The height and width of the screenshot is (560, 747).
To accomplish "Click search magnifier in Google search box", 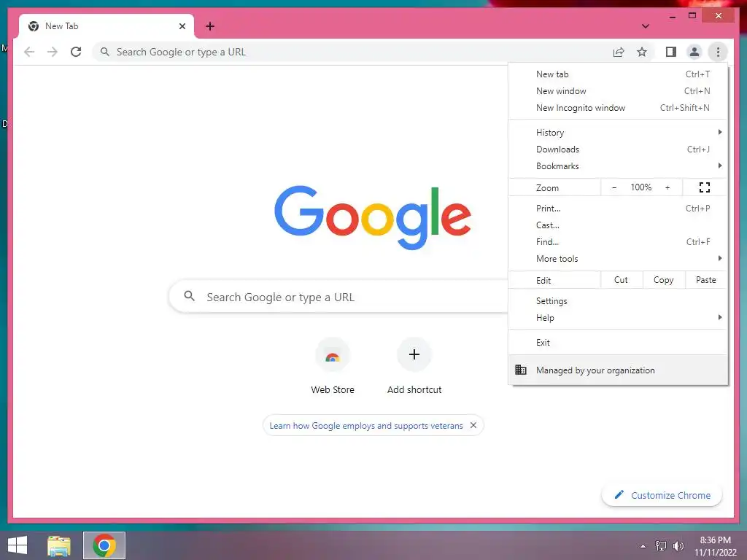I will tap(189, 296).
